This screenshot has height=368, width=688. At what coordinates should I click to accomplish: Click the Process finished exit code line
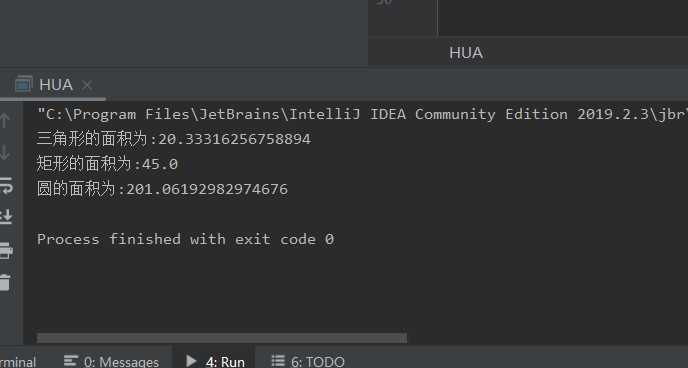(x=186, y=239)
